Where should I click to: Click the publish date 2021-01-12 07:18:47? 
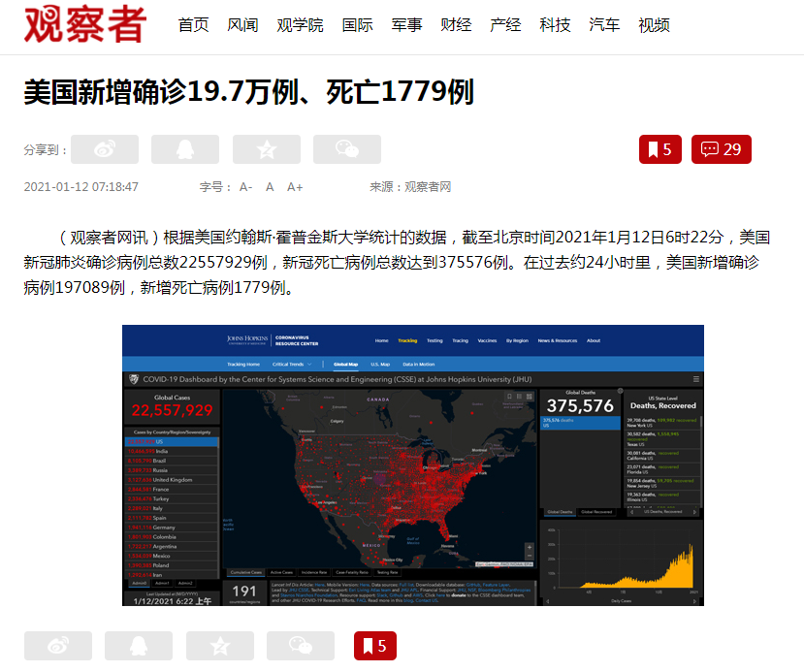[x=81, y=187]
